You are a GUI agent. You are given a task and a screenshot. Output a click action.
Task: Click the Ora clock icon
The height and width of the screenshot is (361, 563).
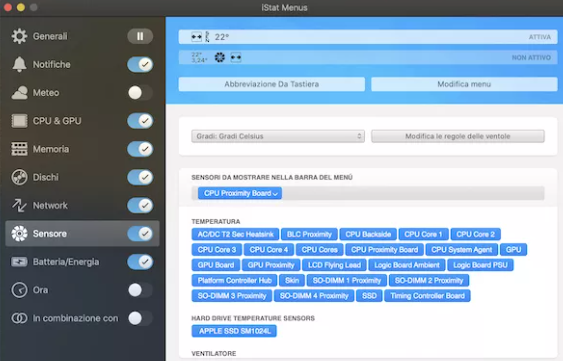[19, 290]
